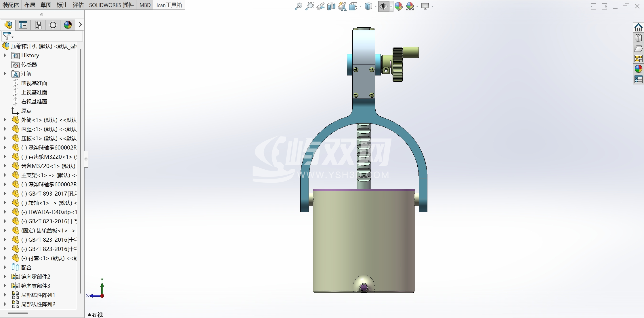The height and width of the screenshot is (318, 644).
Task: Open the filter funnel dropdown
Action: click(8, 36)
